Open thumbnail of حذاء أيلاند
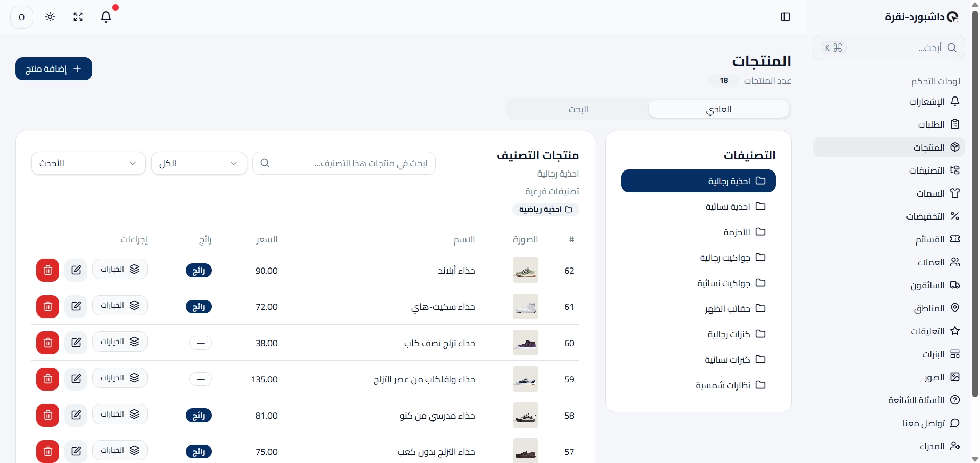This screenshot has height=463, width=980. (526, 270)
